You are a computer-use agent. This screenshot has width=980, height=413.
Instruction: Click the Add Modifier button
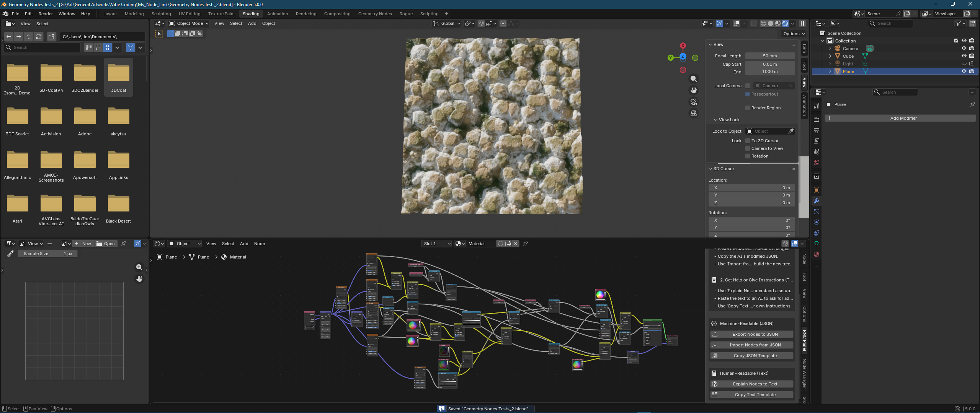[903, 118]
